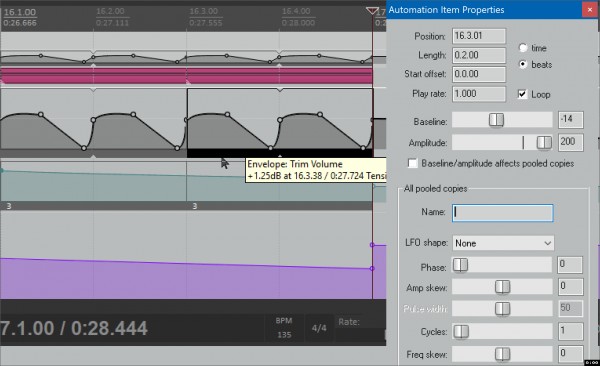600x366 pixels.
Task: Click the Play rate field
Action: pyautogui.click(x=479, y=94)
